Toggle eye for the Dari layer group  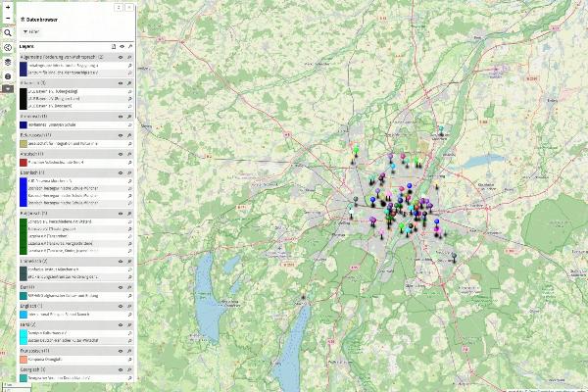[x=121, y=287]
